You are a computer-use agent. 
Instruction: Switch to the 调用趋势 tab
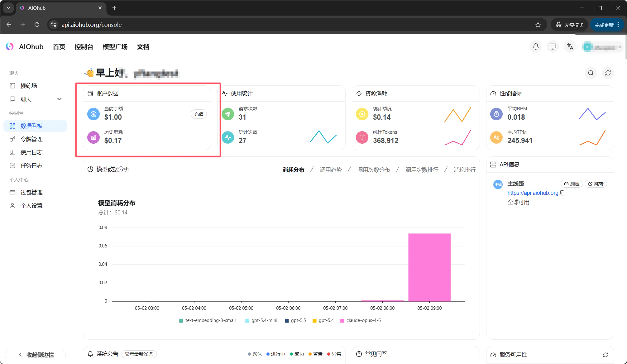(331, 170)
